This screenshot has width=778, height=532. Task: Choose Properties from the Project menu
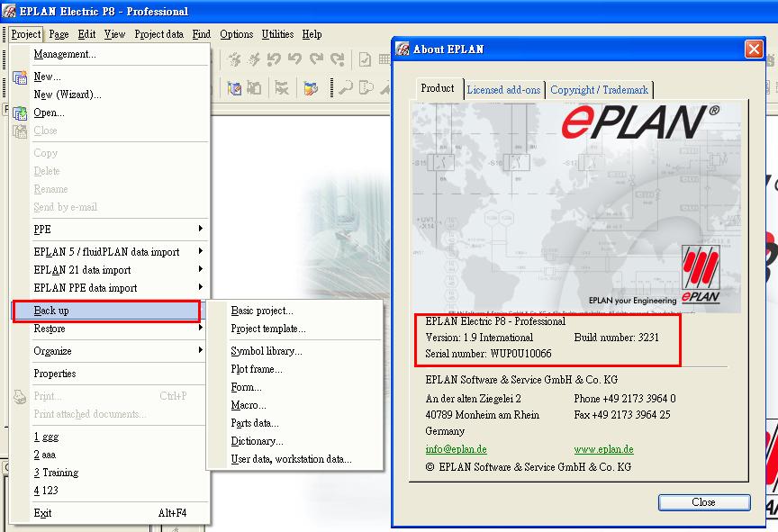(109, 374)
